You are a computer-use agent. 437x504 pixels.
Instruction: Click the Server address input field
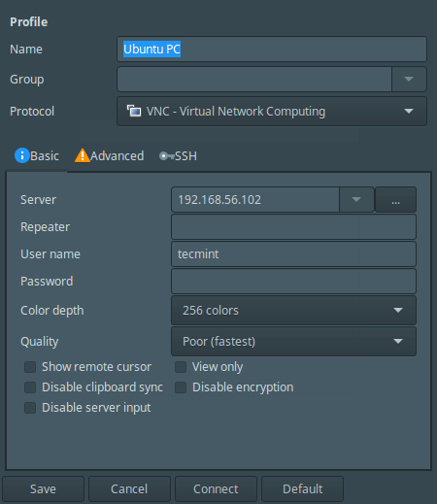click(x=255, y=199)
